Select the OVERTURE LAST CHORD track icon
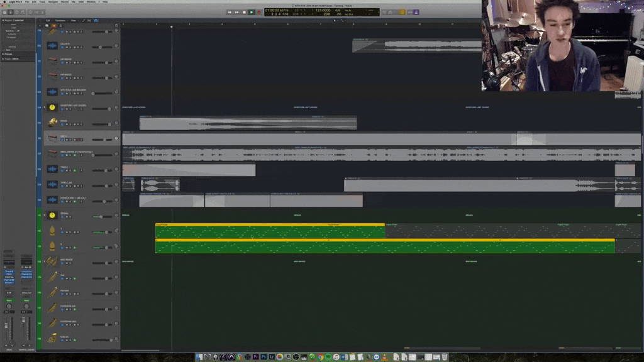 pos(52,107)
